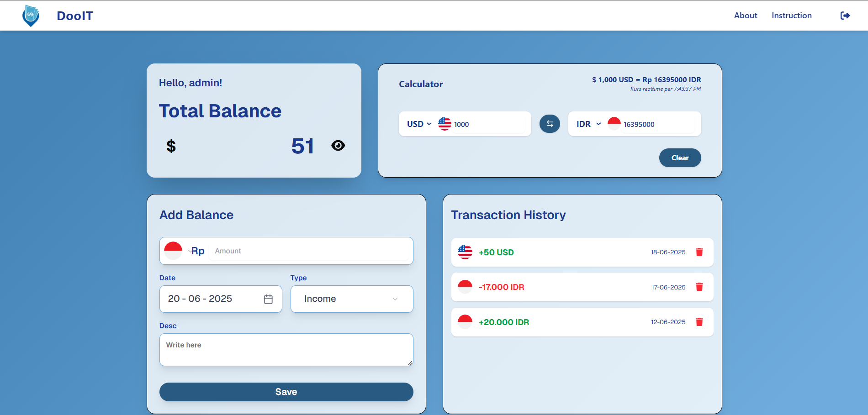Open the About page
Viewport: 868px width, 415px height.
tap(745, 16)
